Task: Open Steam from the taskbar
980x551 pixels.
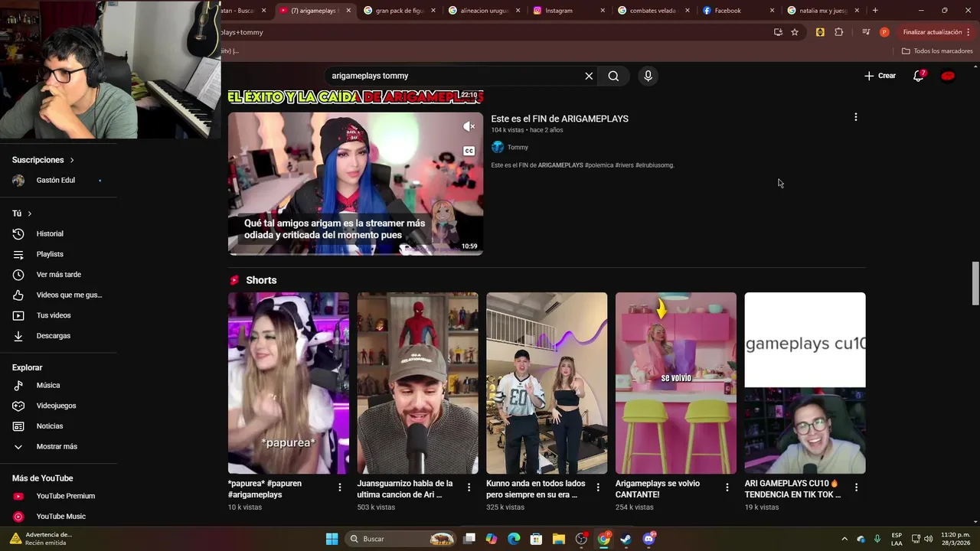Action: click(x=626, y=539)
